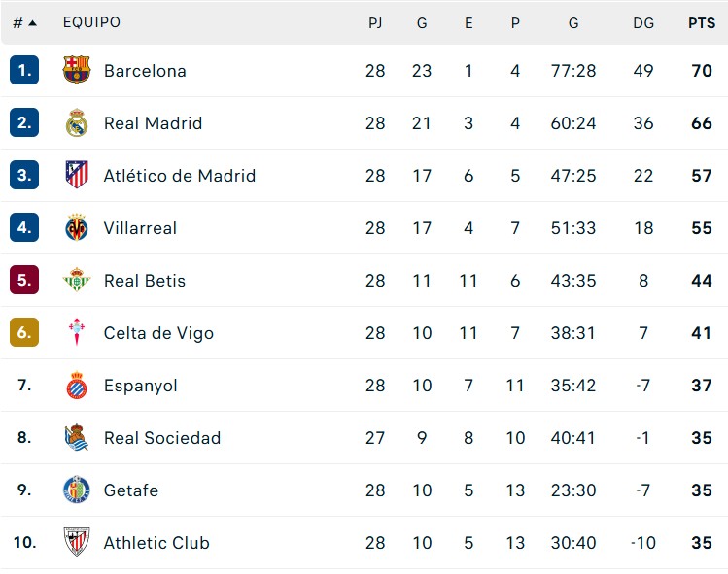This screenshot has width=728, height=574.
Task: Go to the Getafe team name
Action: (131, 490)
